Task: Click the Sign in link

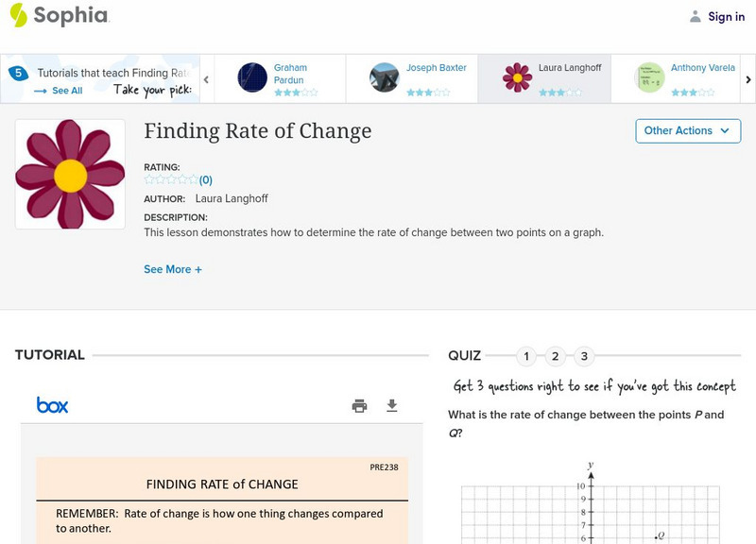Action: 726,16
